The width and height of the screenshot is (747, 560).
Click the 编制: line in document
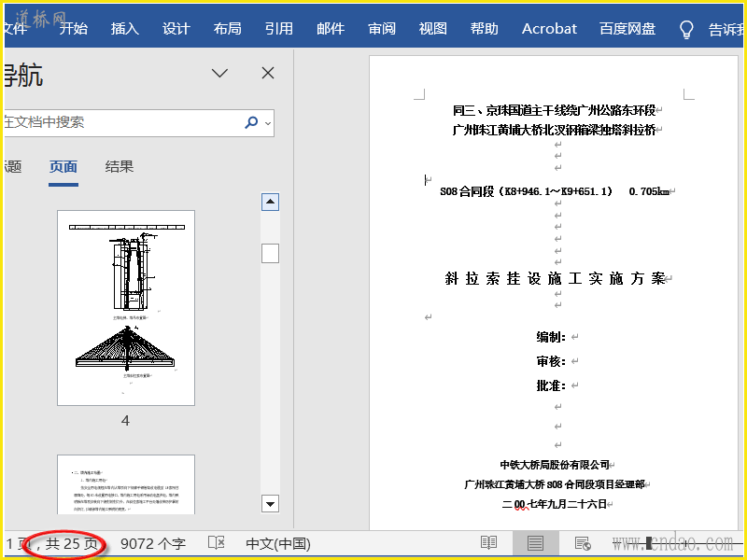(x=551, y=337)
